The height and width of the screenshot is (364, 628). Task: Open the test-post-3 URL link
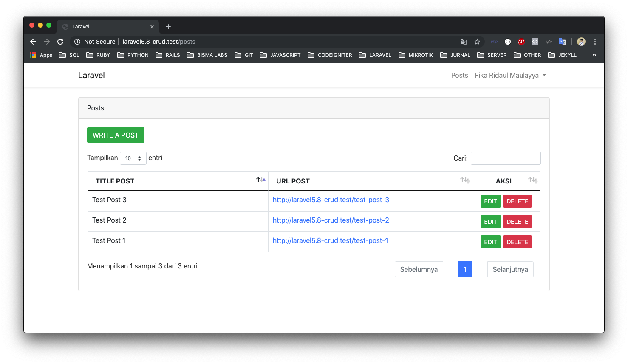point(331,200)
